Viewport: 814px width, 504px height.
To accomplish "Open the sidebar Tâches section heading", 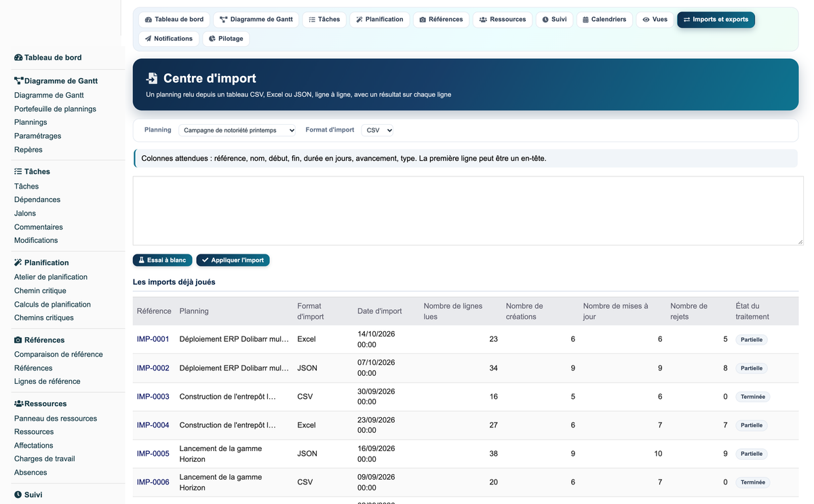I will click(32, 172).
